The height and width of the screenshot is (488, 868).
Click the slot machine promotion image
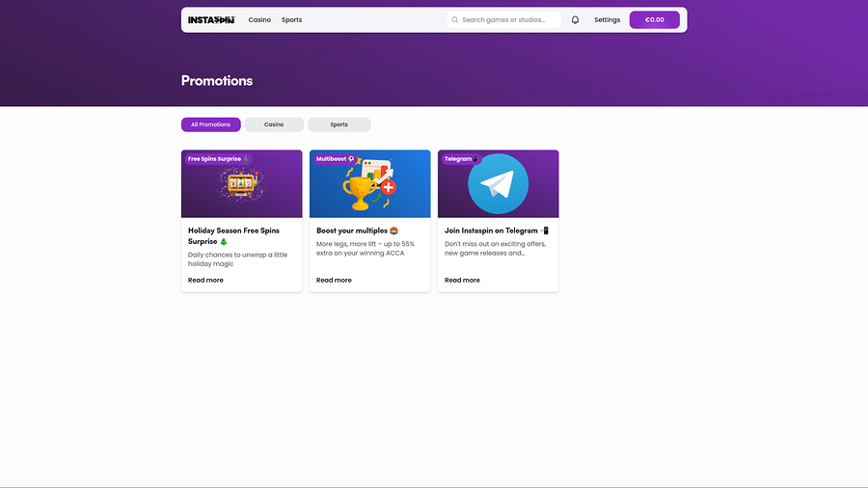(241, 184)
